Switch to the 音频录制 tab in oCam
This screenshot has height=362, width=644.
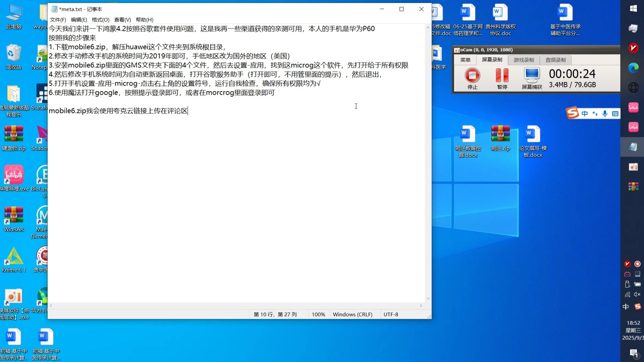pos(555,60)
